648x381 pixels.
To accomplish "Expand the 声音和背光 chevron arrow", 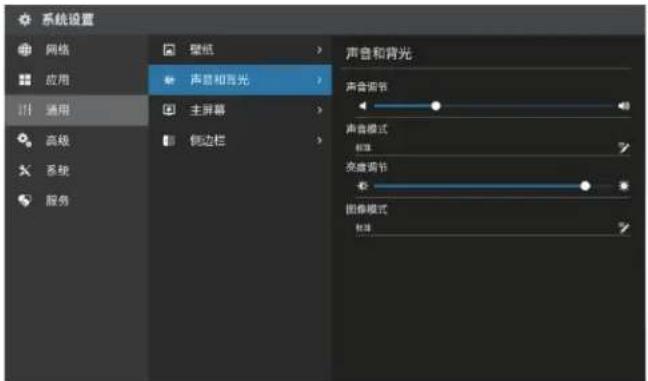I will point(319,80).
